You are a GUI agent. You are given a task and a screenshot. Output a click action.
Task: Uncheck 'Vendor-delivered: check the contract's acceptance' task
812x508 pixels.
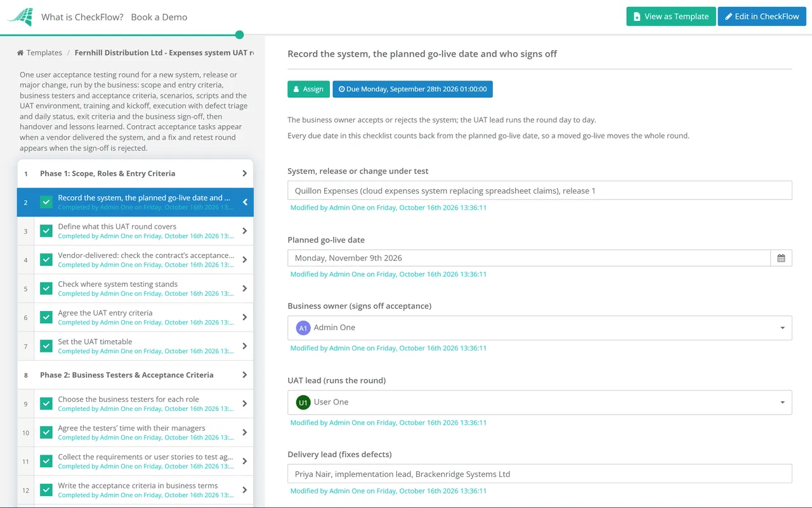pos(46,260)
